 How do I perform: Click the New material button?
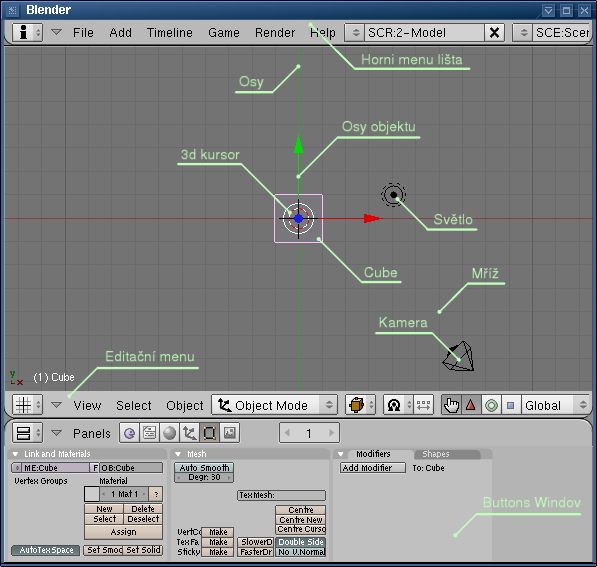pyautogui.click(x=104, y=509)
